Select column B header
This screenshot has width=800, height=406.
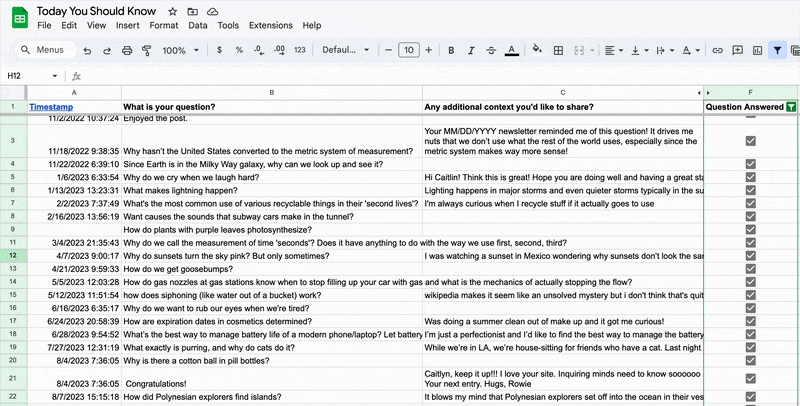pyautogui.click(x=272, y=93)
